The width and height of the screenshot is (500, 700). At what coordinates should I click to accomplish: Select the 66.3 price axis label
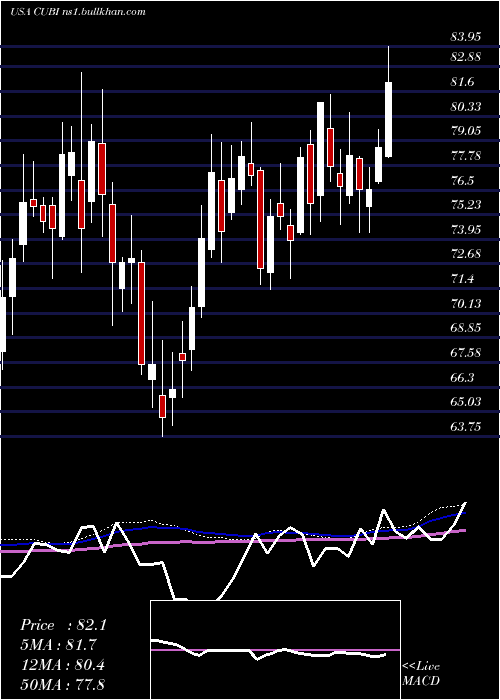click(463, 378)
